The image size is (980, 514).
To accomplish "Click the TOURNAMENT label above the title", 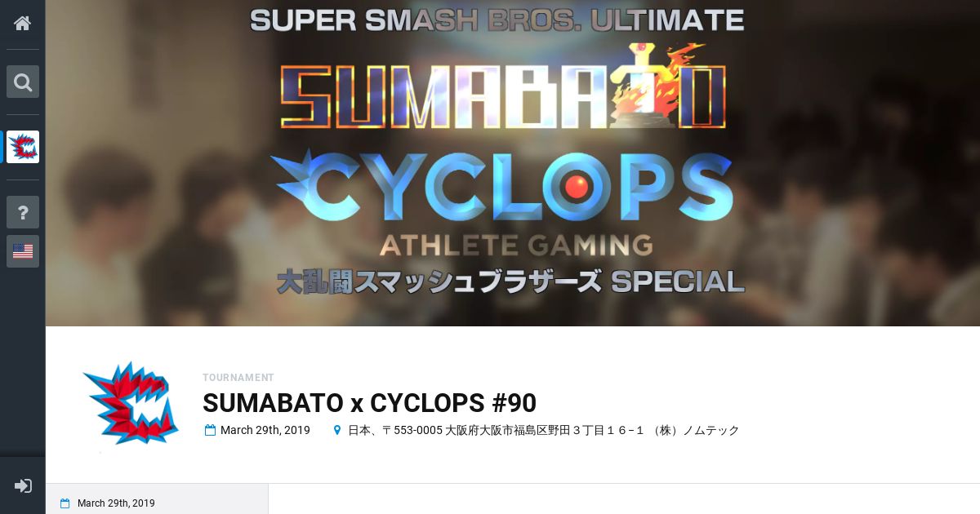I will 238,378.
